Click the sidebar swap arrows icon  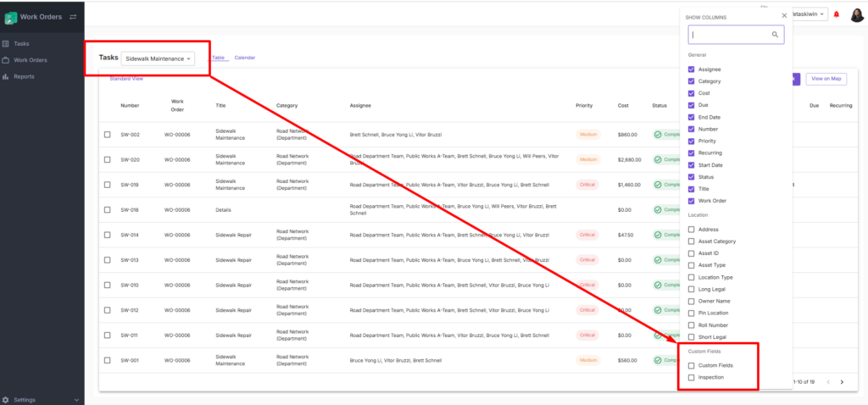pos(73,17)
